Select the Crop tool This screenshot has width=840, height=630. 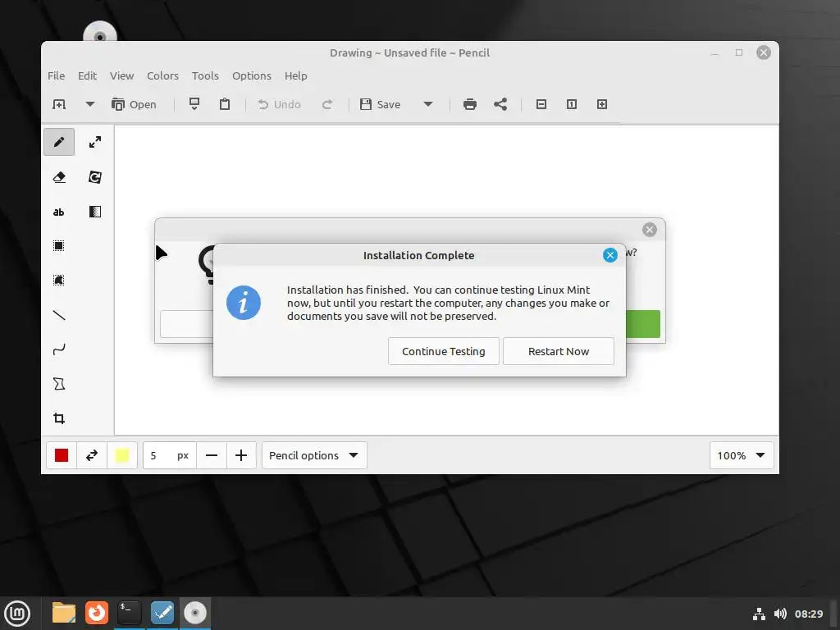point(59,418)
